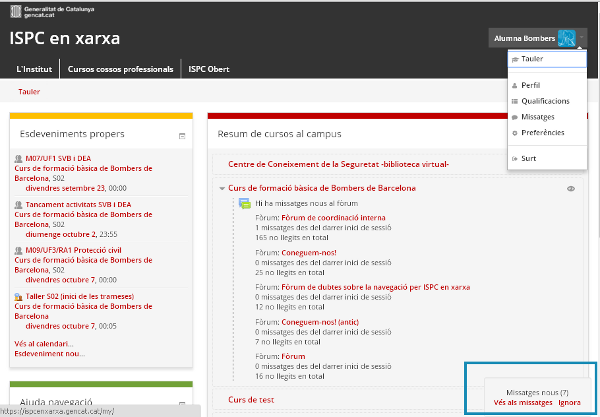This screenshot has height=417, width=600.
Task: Click the Vés als missatges link
Action: coord(522,402)
